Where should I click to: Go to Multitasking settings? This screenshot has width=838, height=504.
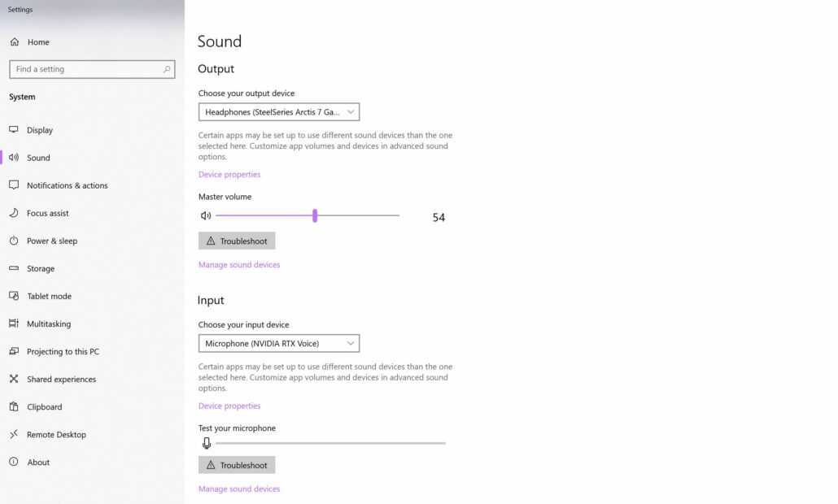coord(49,324)
